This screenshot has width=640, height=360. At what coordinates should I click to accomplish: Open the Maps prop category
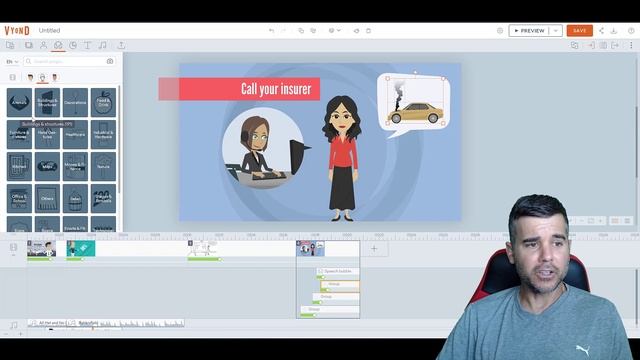coord(47,167)
